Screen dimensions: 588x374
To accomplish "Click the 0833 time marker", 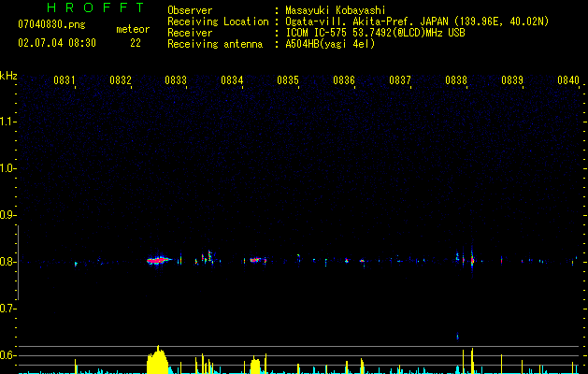I will pyautogui.click(x=176, y=80).
